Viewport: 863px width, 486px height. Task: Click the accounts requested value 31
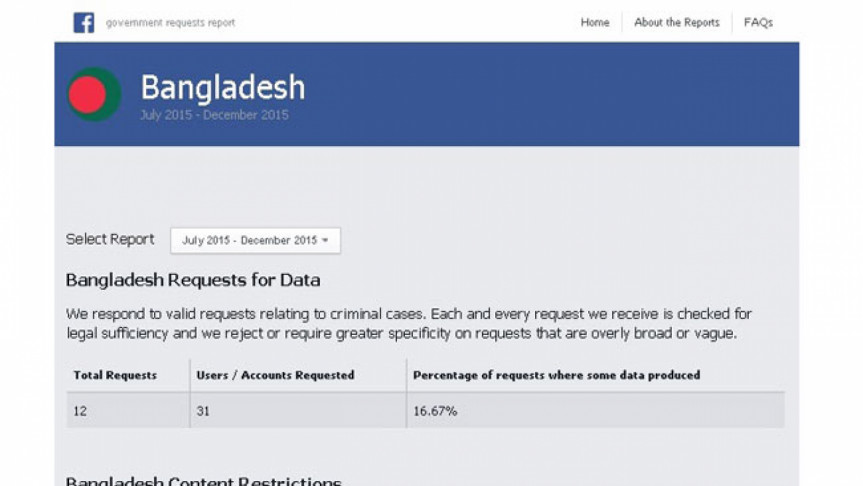[x=203, y=411]
